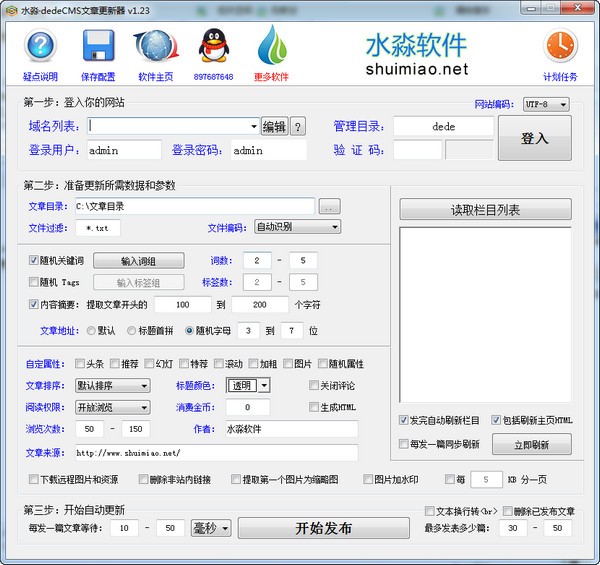
Task: Check the 滚动 attribute checkbox
Action: (218, 363)
